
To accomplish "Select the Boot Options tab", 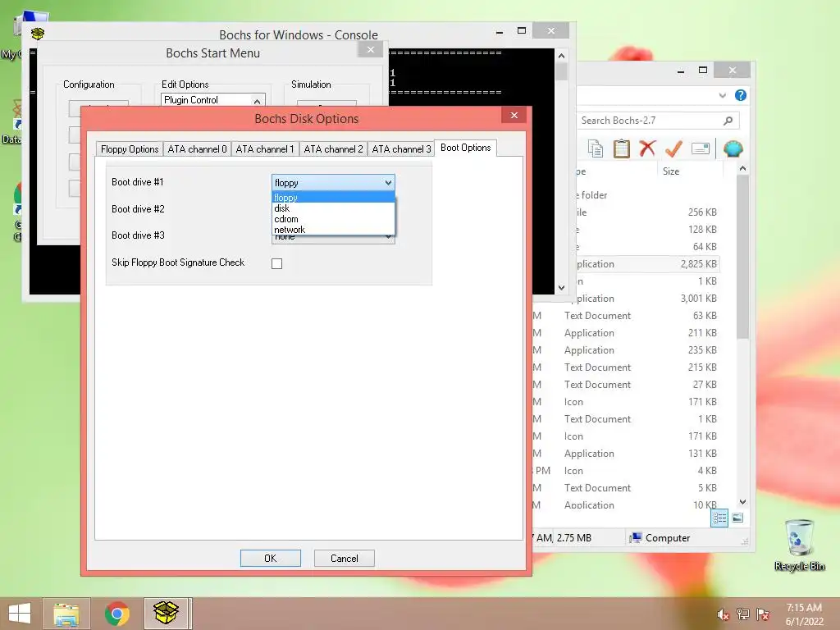I will coord(466,148).
